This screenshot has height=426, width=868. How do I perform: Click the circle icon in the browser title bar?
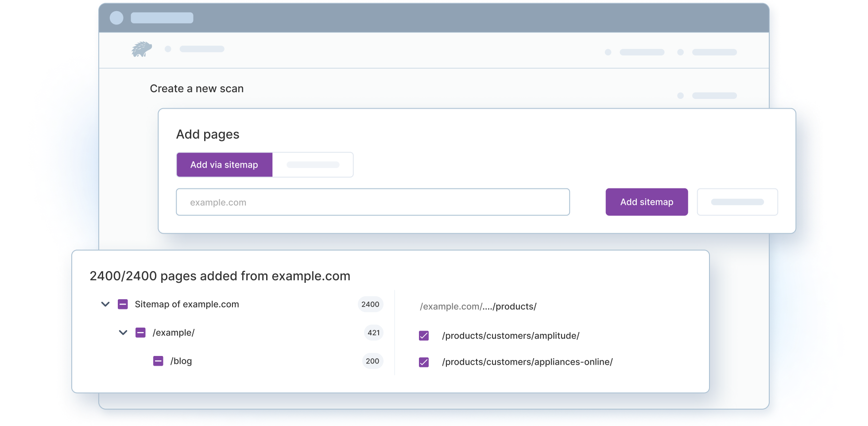(x=116, y=18)
